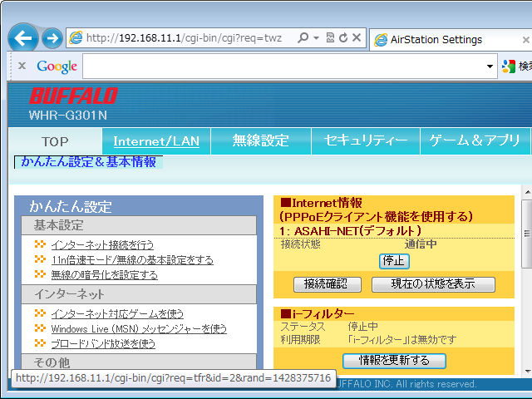This screenshot has width=532, height=399.
Task: Open the ブロードバンド放送を使う link
Action: tap(103, 343)
